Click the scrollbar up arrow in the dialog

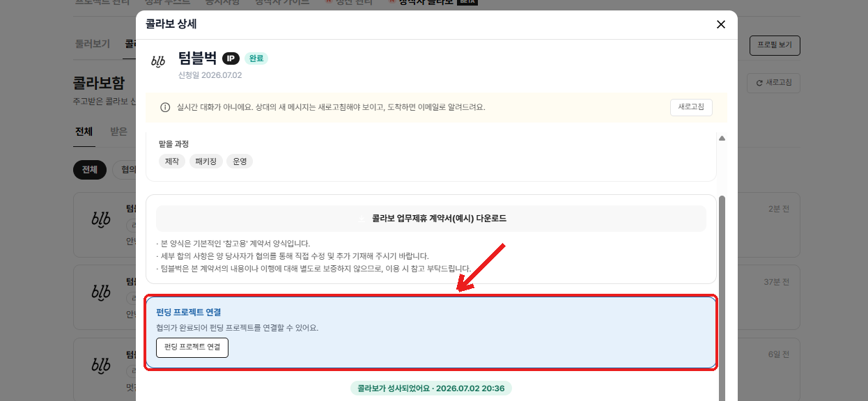[x=722, y=138]
